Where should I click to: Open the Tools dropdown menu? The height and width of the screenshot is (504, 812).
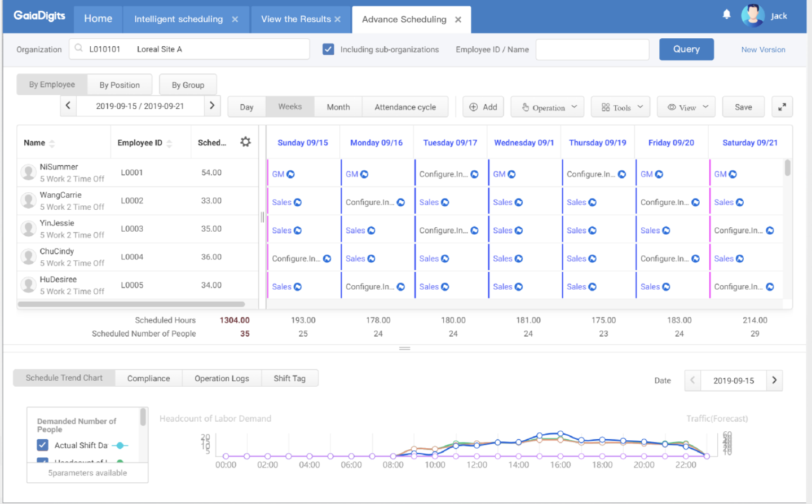[621, 107]
